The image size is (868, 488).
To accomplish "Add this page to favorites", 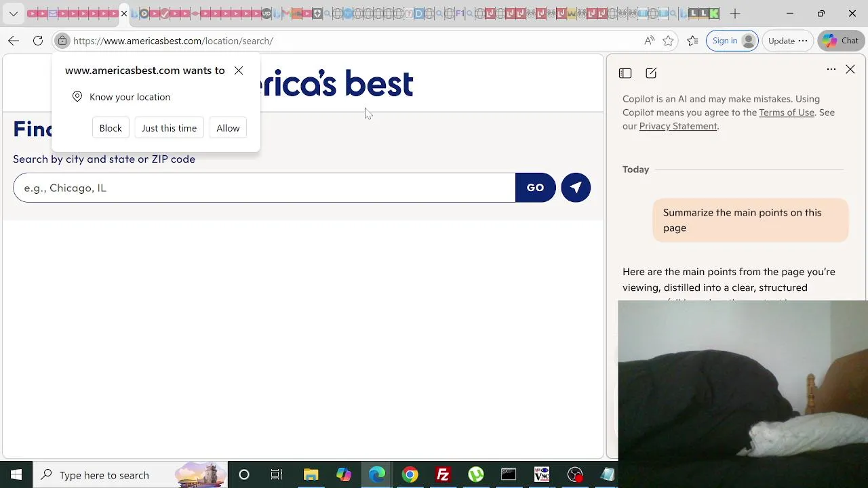I will pyautogui.click(x=669, y=41).
